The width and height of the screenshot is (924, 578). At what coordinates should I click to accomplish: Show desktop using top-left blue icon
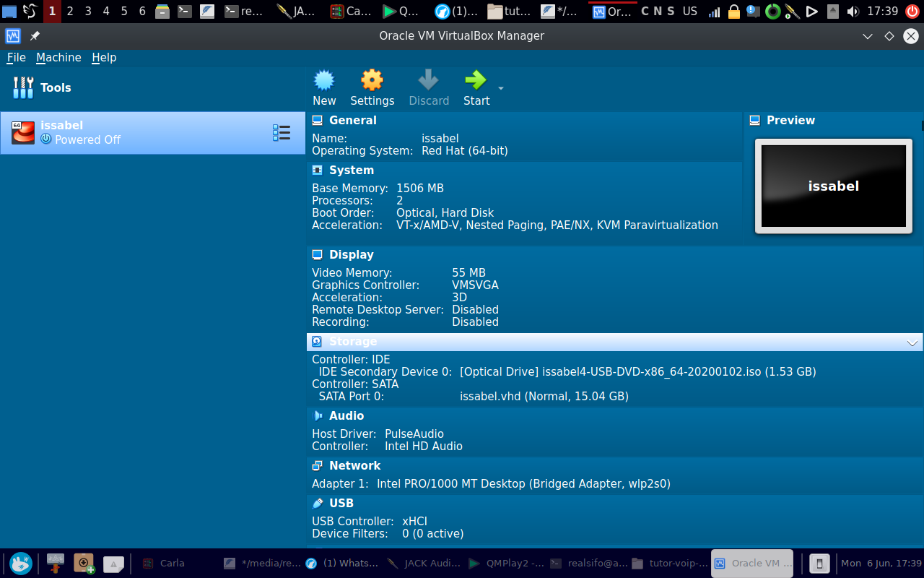9,12
